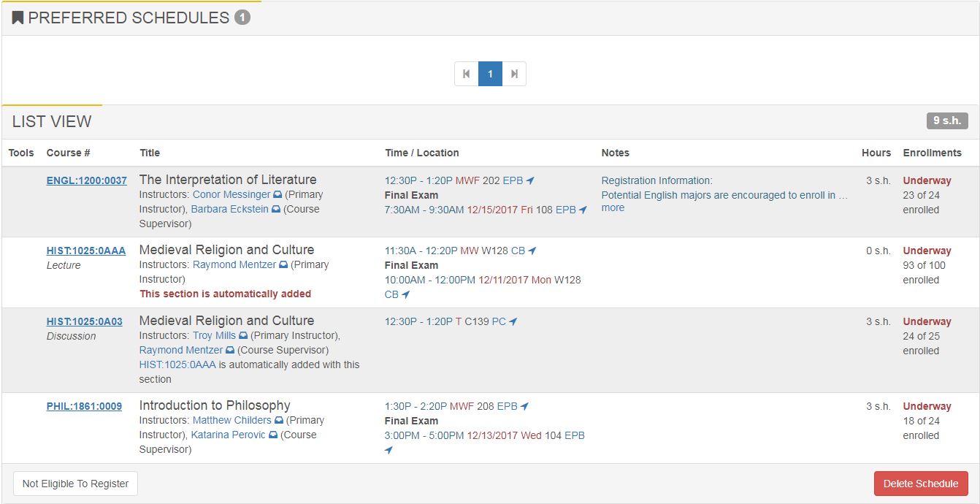Screen dimensions: 980x504
Task: Click the '3:00PM - 5:00PM' final exam time
Action: point(424,435)
